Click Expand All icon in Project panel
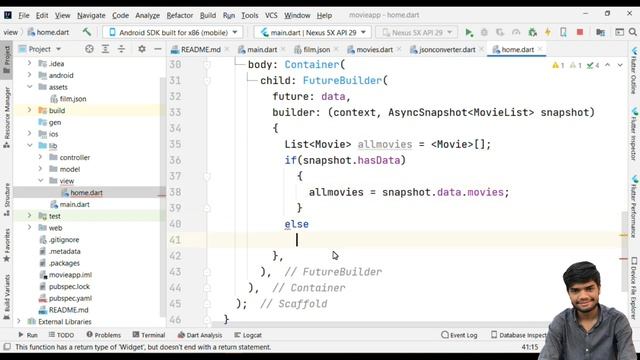Image resolution: width=640 pixels, height=360 pixels. [x=105, y=49]
